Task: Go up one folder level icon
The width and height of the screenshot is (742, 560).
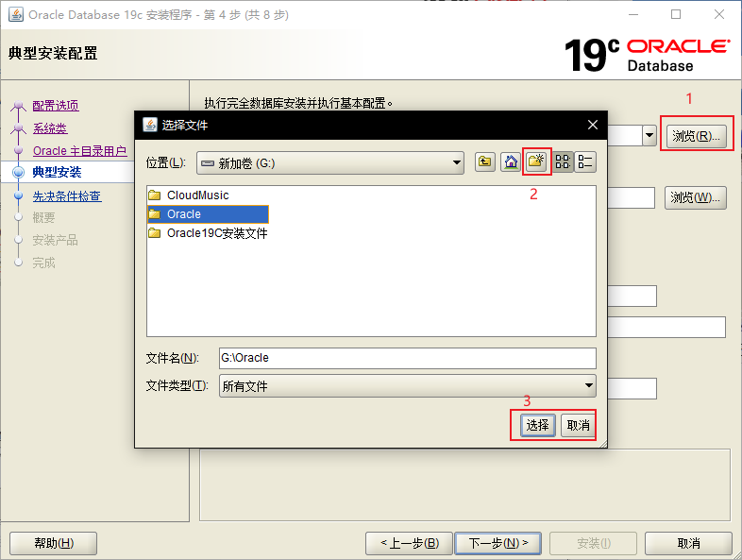Action: coord(485,162)
